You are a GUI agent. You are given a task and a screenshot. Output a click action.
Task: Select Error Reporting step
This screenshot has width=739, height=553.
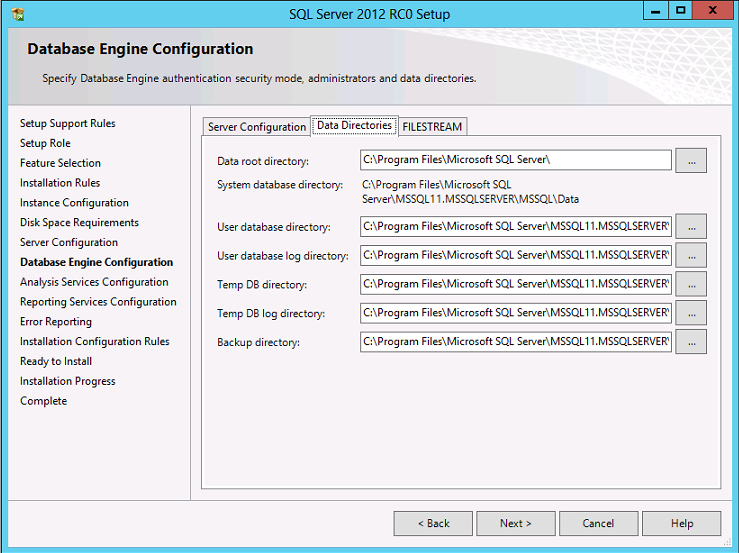point(56,322)
